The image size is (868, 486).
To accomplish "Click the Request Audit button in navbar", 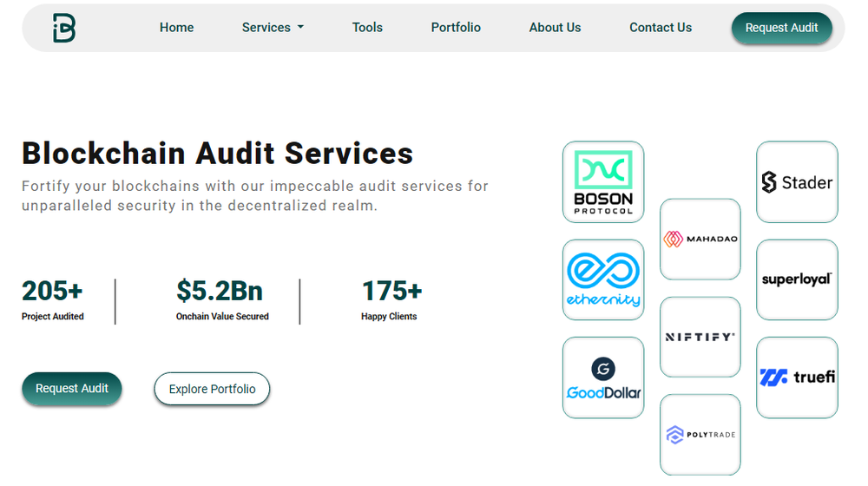I will pyautogui.click(x=782, y=29).
